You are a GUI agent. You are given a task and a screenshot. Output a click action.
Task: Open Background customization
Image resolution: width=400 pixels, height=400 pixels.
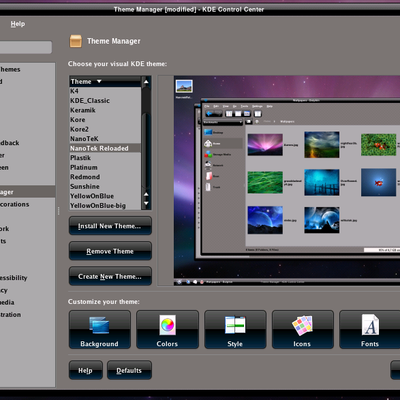tap(100, 330)
